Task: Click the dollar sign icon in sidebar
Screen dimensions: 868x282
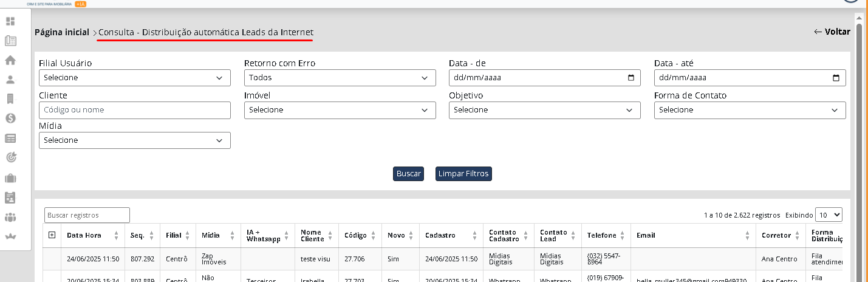Action: [10, 119]
